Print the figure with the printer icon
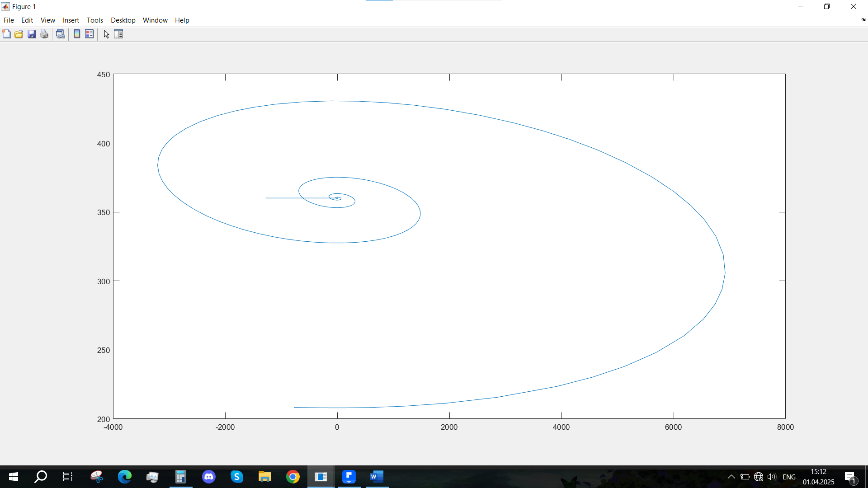Image resolution: width=868 pixels, height=488 pixels. pos(44,34)
